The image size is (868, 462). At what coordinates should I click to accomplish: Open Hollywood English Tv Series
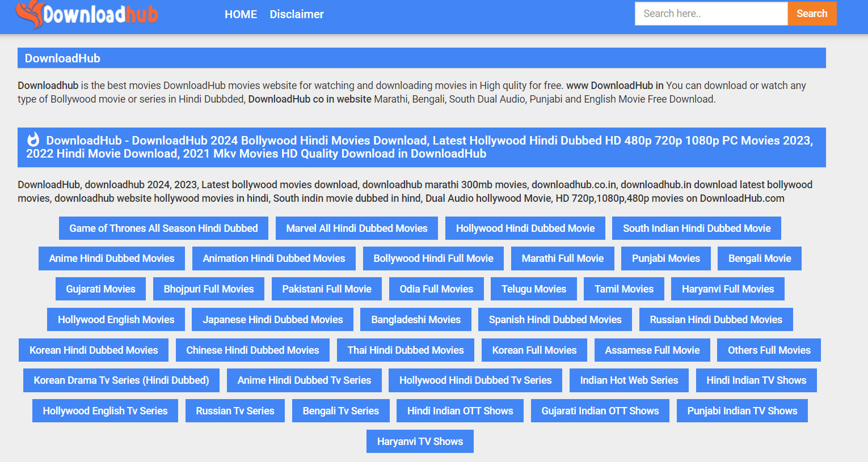click(105, 411)
